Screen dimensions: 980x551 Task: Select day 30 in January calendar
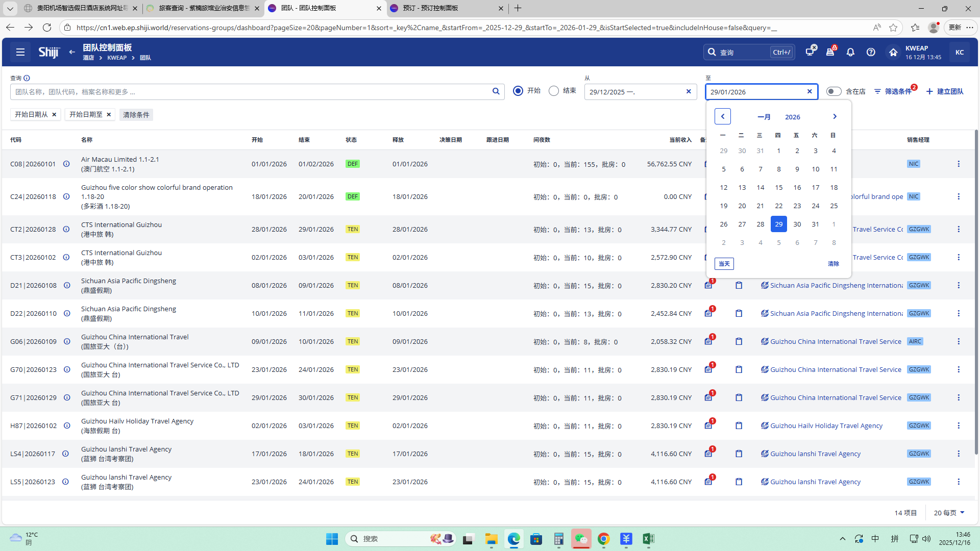point(797,224)
